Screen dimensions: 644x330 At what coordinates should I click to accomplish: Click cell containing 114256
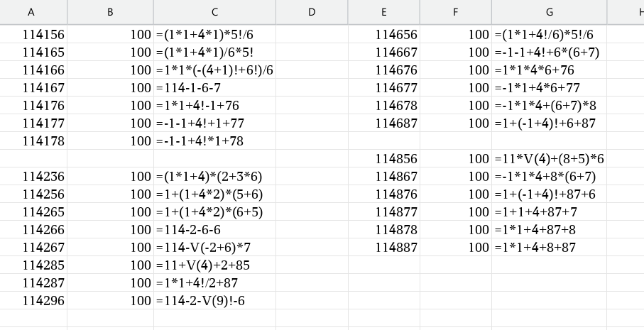click(33, 194)
